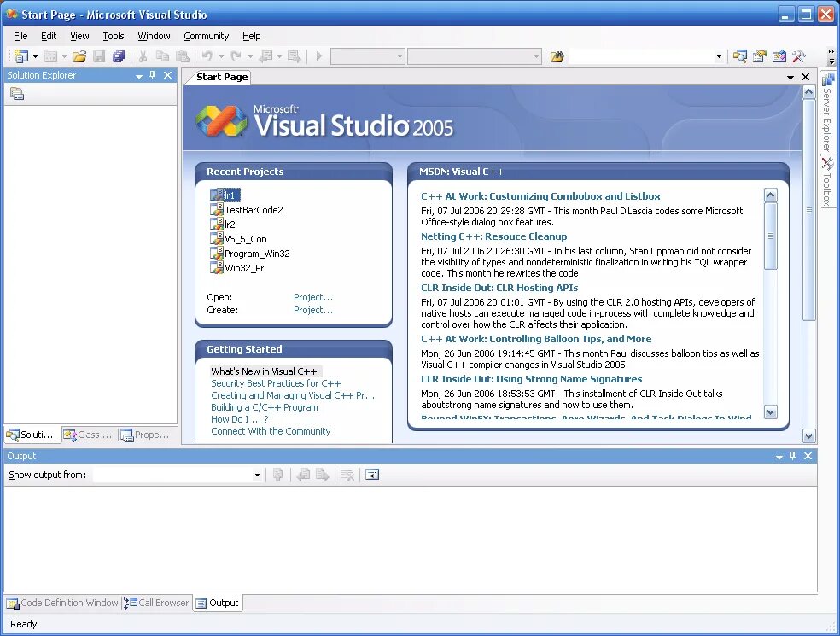
Task: Close the Solution Explorer panel
Action: [167, 75]
